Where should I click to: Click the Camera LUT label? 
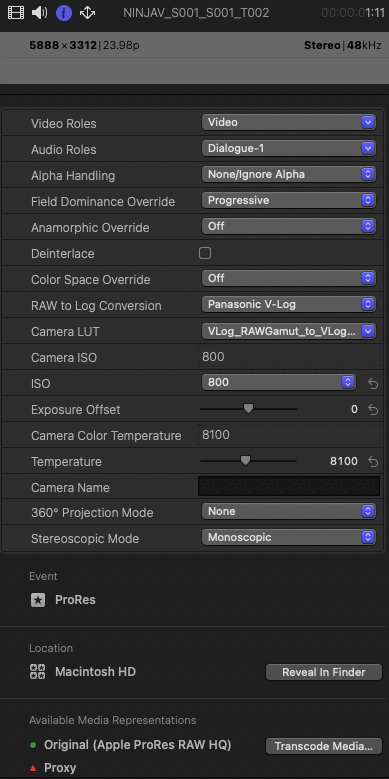pyautogui.click(x=65, y=332)
